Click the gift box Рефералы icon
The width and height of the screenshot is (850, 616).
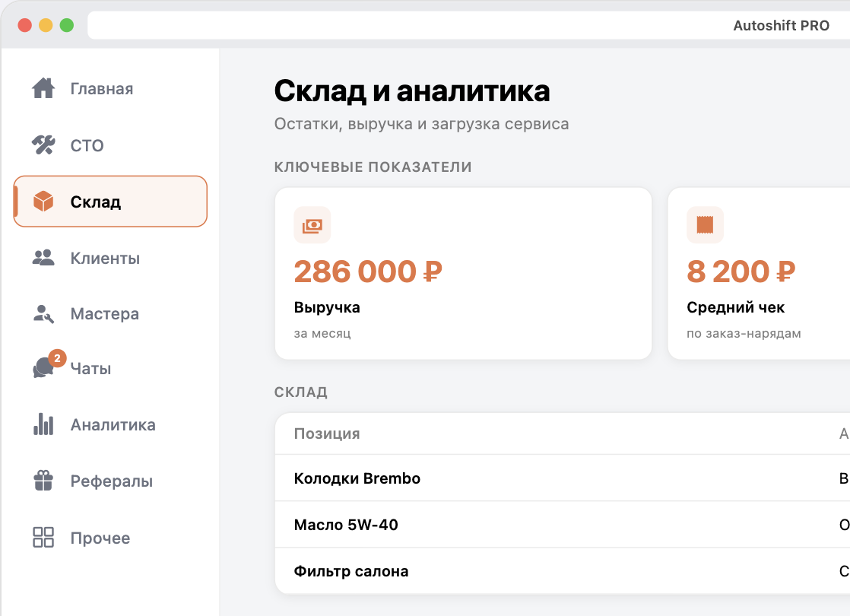(43, 481)
